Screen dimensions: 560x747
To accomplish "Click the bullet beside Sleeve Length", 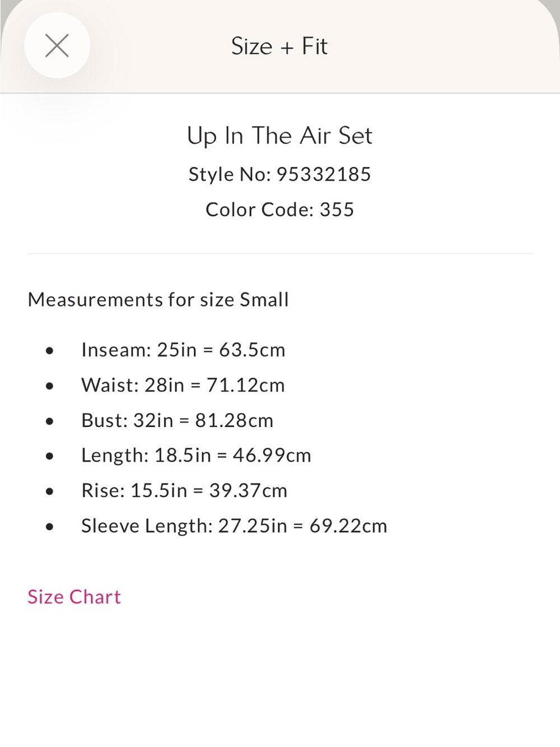I will click(x=50, y=527).
